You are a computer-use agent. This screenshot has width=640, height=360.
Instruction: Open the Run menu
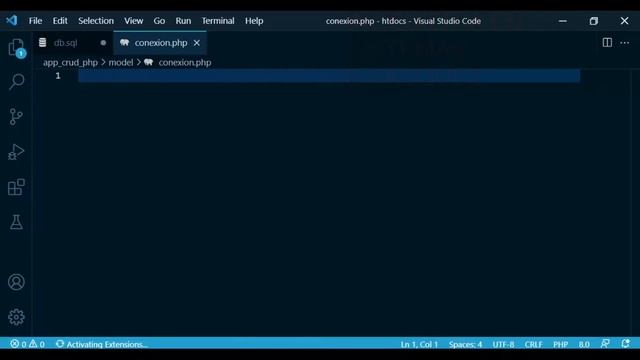coord(183,21)
